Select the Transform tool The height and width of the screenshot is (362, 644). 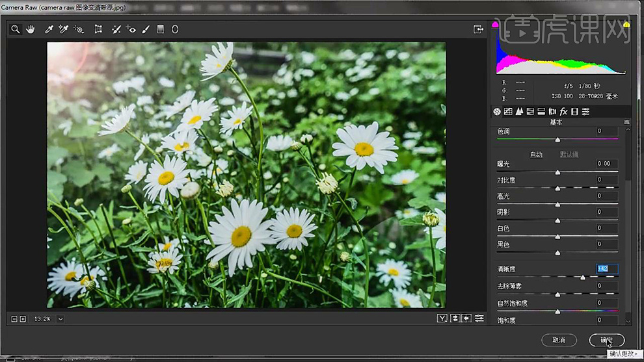(x=98, y=29)
